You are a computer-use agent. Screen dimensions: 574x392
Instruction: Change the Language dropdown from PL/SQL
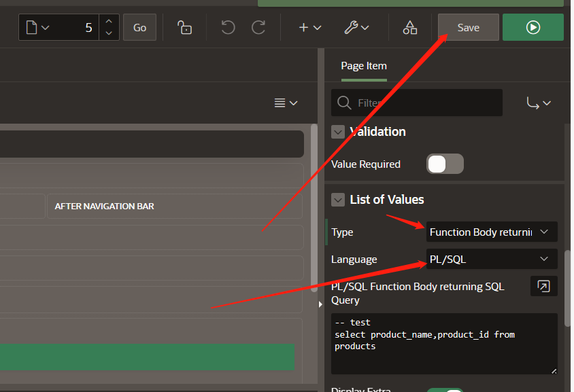(x=491, y=259)
